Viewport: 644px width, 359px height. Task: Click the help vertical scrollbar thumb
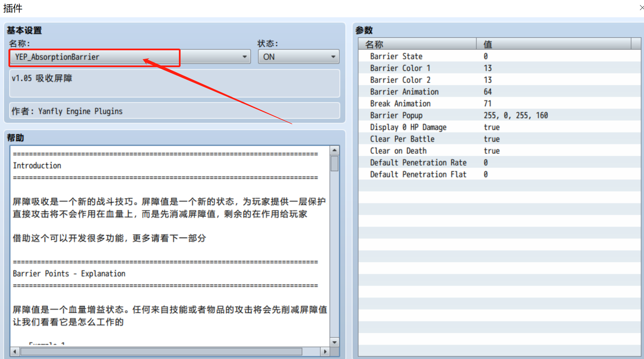(334, 164)
